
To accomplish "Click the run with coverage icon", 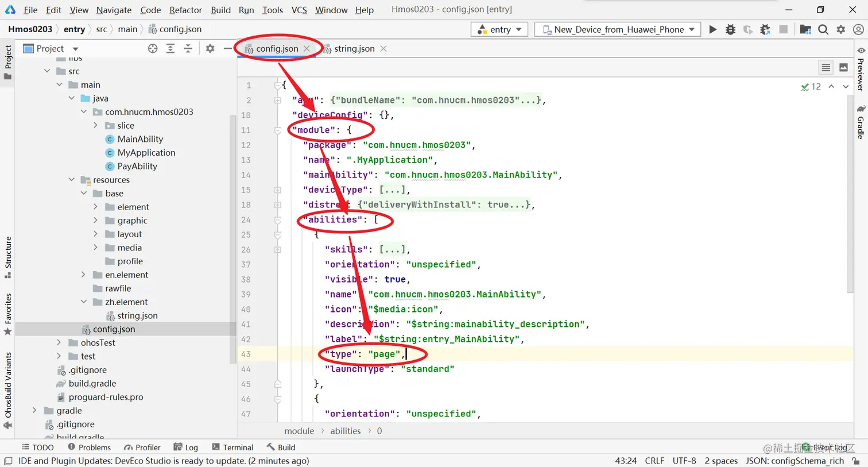I will click(x=747, y=29).
